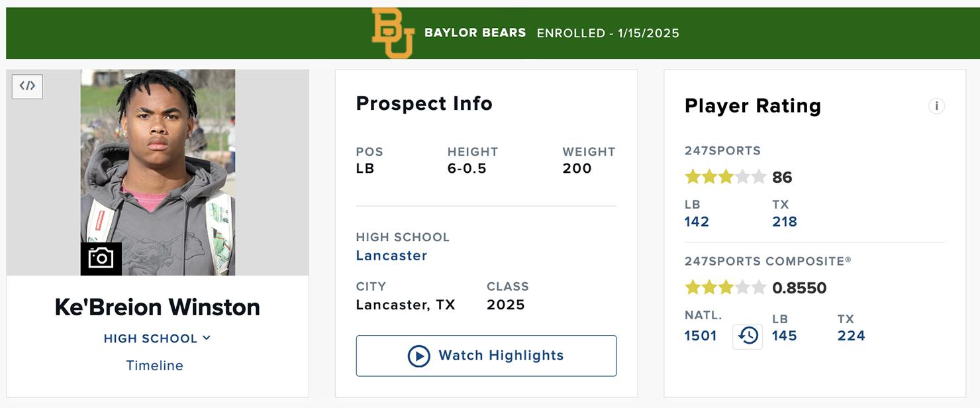This screenshot has width=980, height=408.
Task: Click the 247Sports Composite star rating
Action: [725, 287]
